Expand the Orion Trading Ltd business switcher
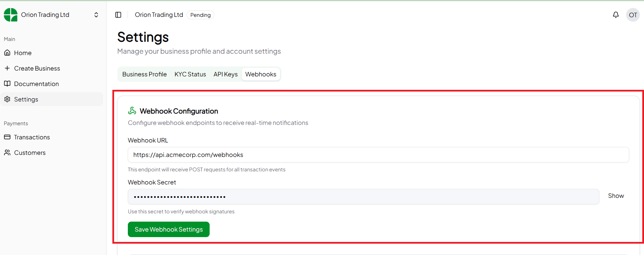The image size is (644, 255). (96, 15)
